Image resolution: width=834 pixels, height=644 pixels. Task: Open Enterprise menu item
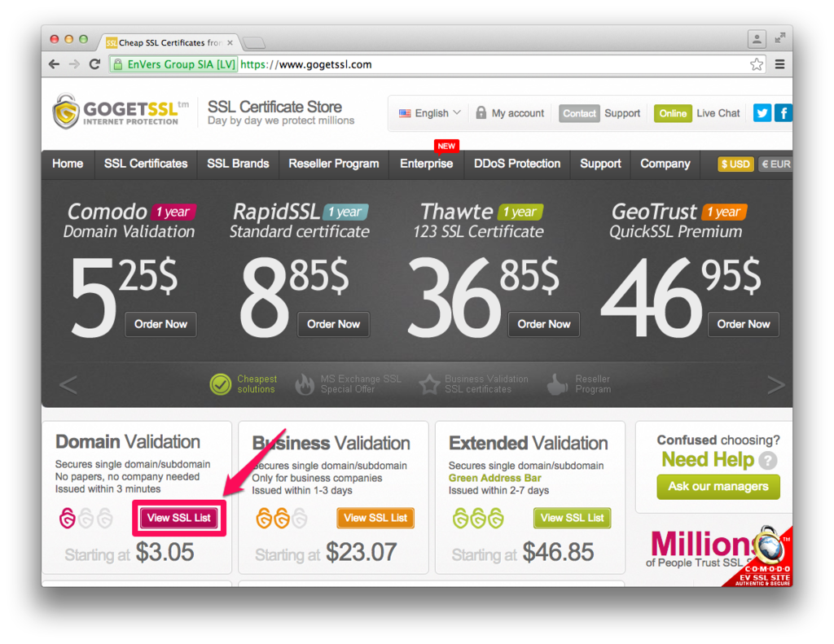pos(426,164)
